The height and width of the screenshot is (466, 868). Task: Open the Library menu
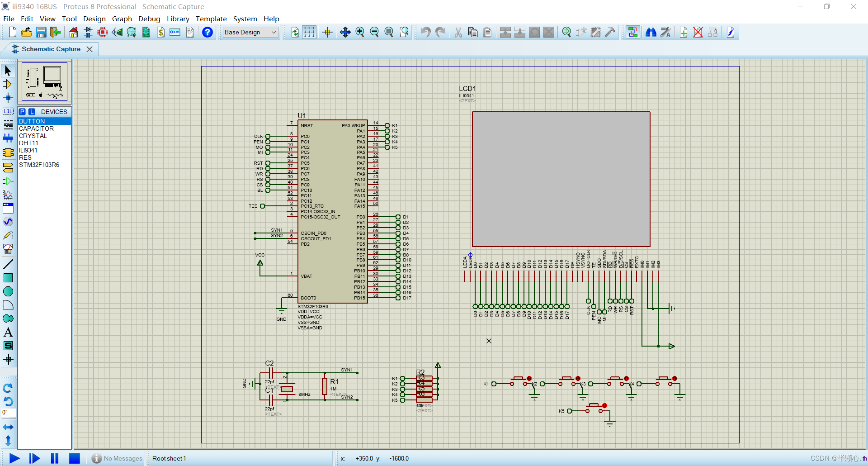178,19
